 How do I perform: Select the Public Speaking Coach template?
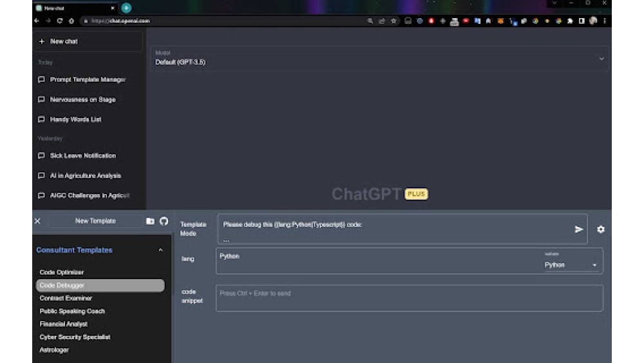72,311
